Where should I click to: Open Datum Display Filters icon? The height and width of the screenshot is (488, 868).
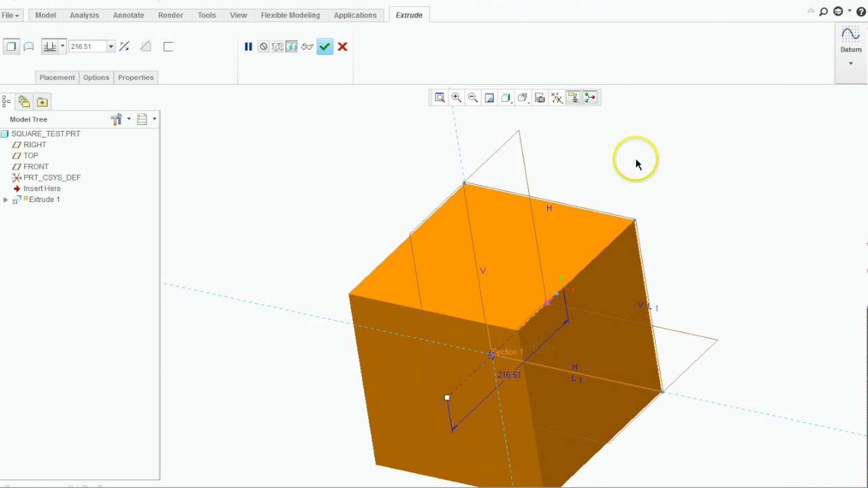[557, 98]
